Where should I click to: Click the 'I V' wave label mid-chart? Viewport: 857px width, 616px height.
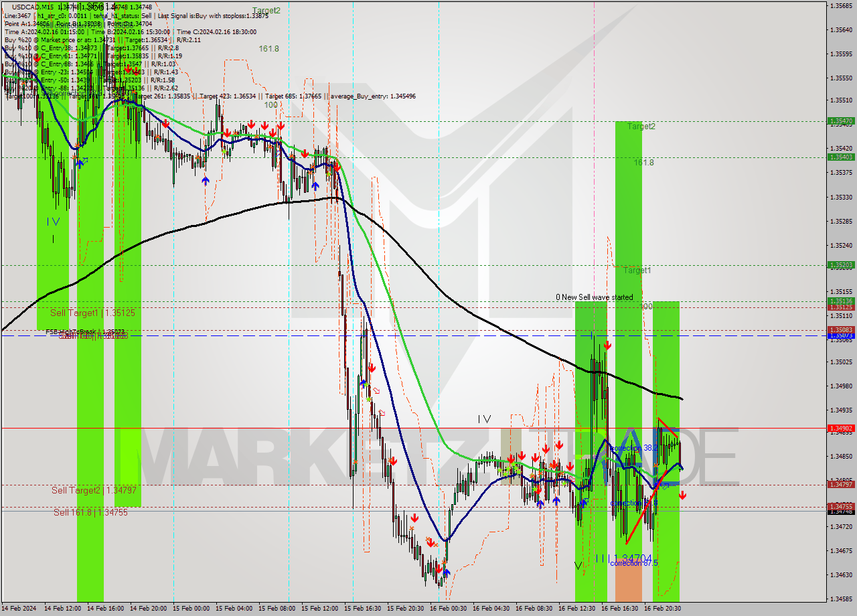[x=485, y=419]
